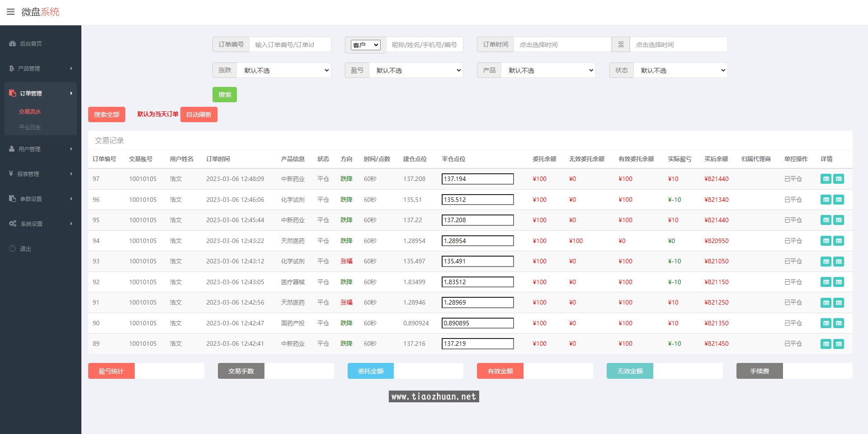The image size is (868, 434).
Task: Click the yen icon beside 报表管理
Action: click(x=11, y=174)
